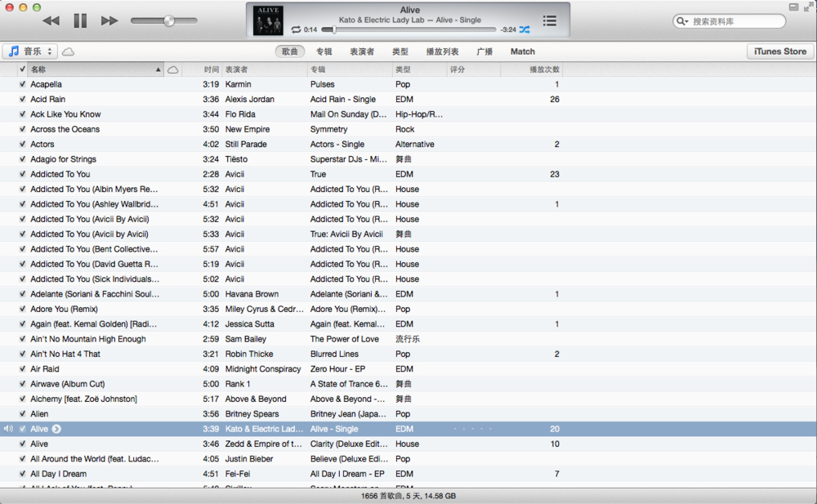Select the 歌曲 songs tab

coord(290,51)
